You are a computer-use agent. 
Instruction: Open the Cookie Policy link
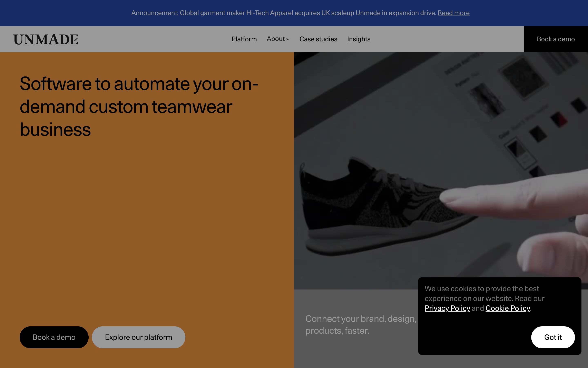coord(508,308)
